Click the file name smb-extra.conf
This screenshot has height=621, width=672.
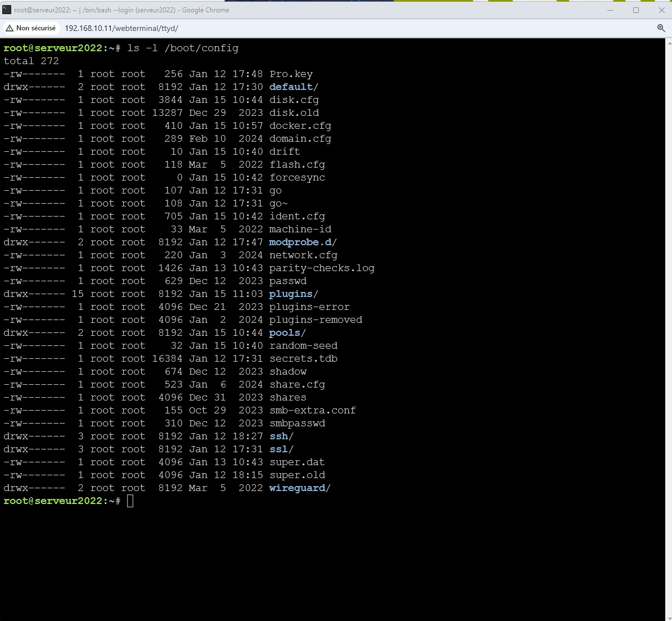(x=313, y=411)
